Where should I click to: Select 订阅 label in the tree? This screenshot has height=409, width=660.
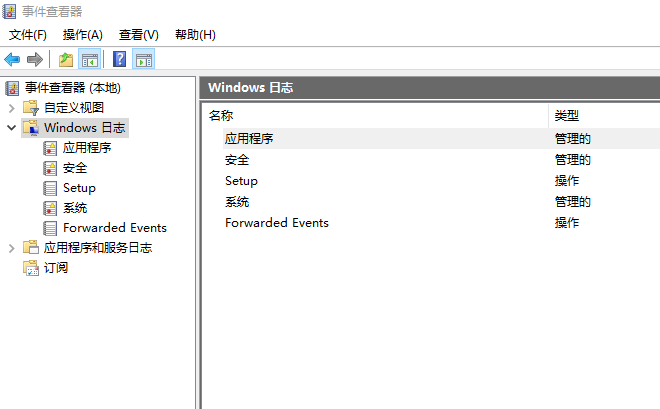click(x=56, y=268)
